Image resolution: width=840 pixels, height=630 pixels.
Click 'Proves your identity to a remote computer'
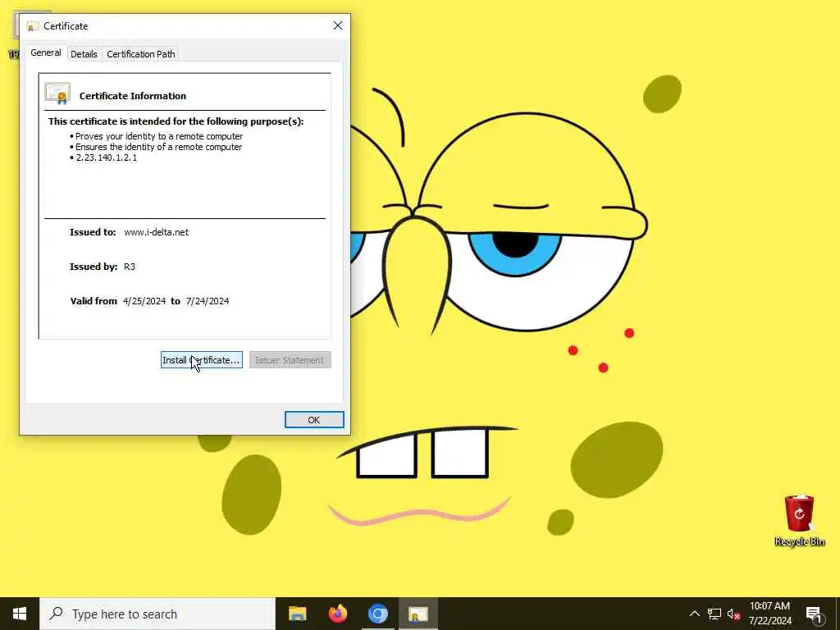(x=159, y=136)
